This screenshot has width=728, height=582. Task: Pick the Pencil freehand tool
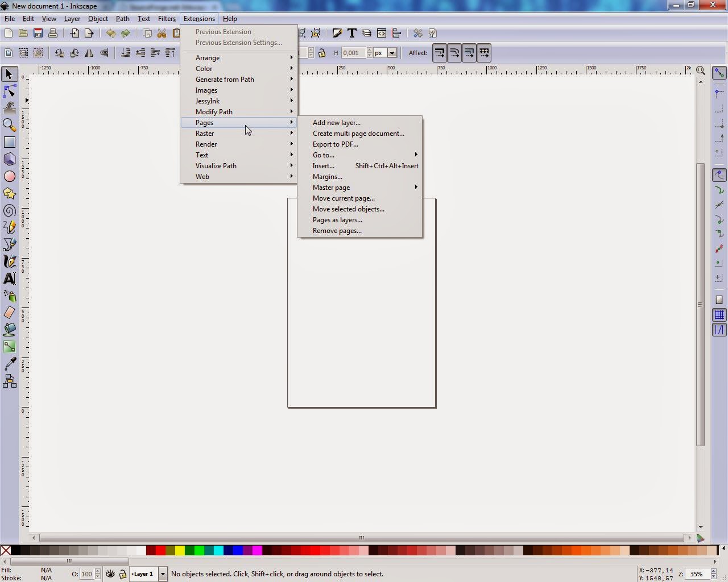pos(10,227)
